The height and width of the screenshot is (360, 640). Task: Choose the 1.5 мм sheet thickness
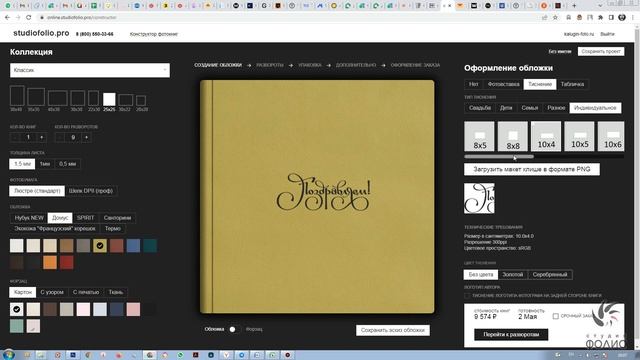point(22,164)
